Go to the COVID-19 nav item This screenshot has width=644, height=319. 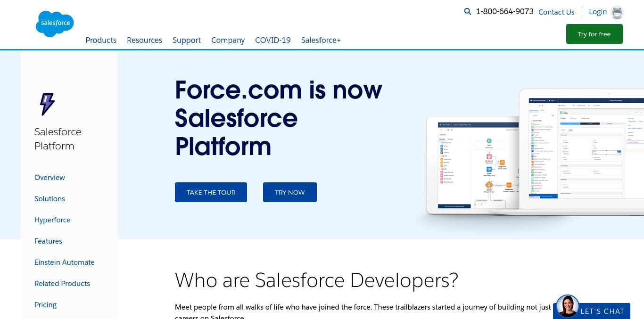point(273,40)
